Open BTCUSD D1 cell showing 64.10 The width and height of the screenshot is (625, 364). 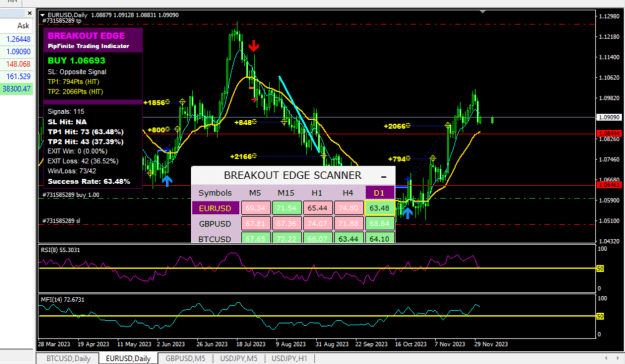379,238
